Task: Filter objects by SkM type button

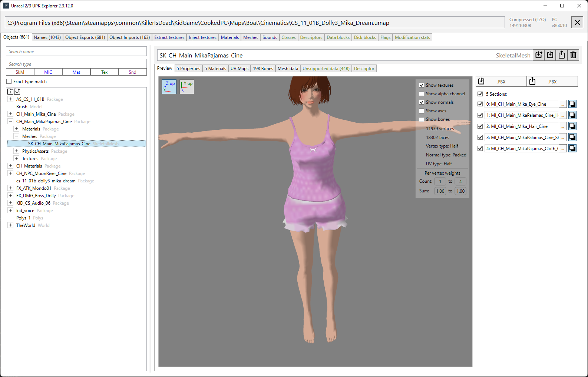Action: (20, 72)
